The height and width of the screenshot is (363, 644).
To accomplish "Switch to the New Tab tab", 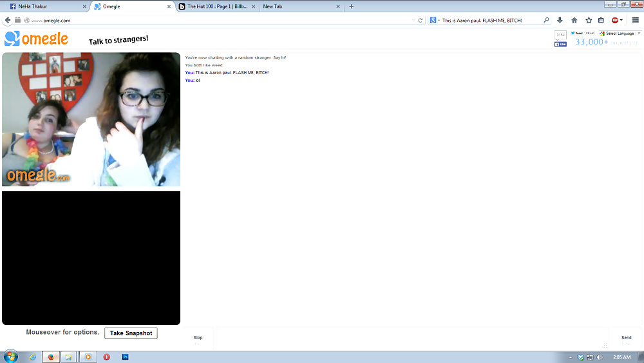I will [301, 6].
